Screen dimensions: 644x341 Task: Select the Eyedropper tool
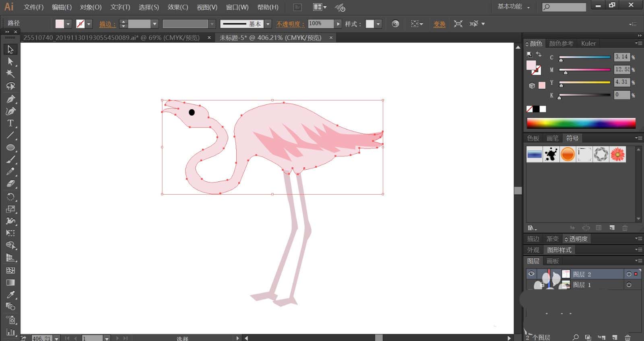pyautogui.click(x=10, y=294)
